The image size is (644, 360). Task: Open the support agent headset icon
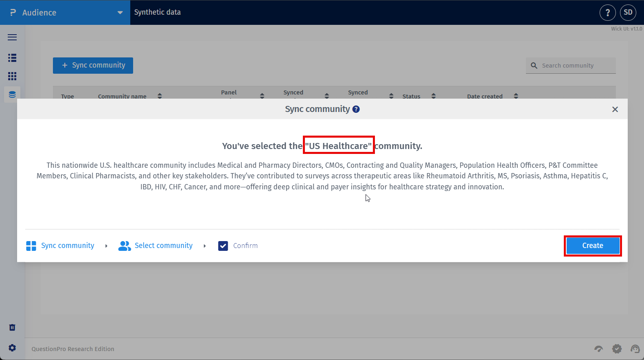[635, 349]
